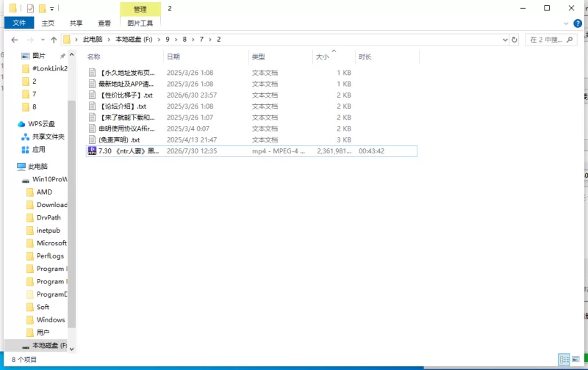Click the refresh icon beside address bar
Viewport: 588px width, 370px height.
514,40
